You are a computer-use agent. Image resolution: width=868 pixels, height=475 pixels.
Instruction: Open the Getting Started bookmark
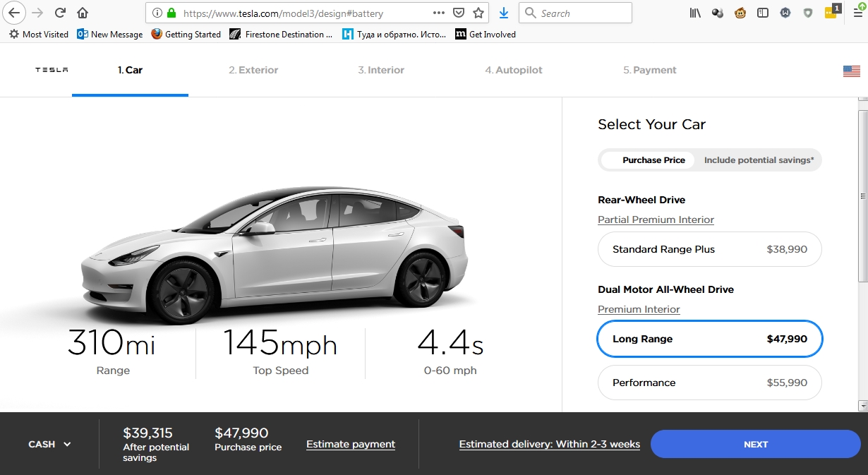click(186, 34)
